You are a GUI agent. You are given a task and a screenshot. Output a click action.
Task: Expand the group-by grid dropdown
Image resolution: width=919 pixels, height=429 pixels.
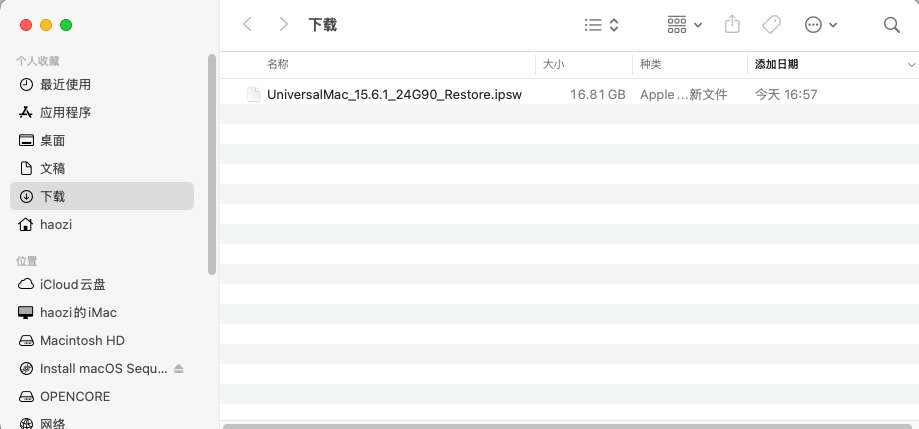(x=684, y=24)
